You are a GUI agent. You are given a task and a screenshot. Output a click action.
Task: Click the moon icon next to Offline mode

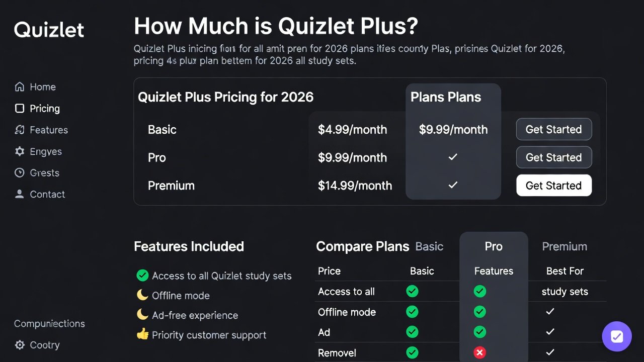(142, 295)
